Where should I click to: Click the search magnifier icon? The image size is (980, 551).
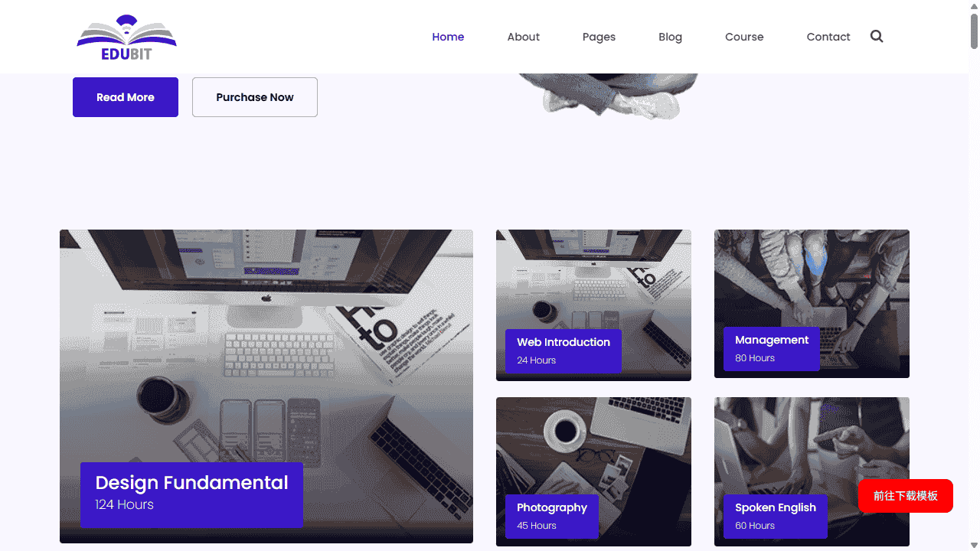[x=877, y=36]
